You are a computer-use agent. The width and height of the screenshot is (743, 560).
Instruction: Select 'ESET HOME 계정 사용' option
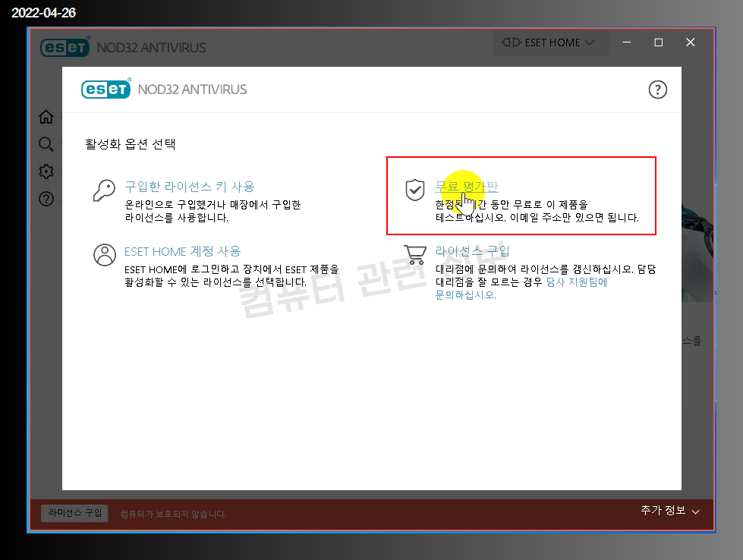(182, 251)
